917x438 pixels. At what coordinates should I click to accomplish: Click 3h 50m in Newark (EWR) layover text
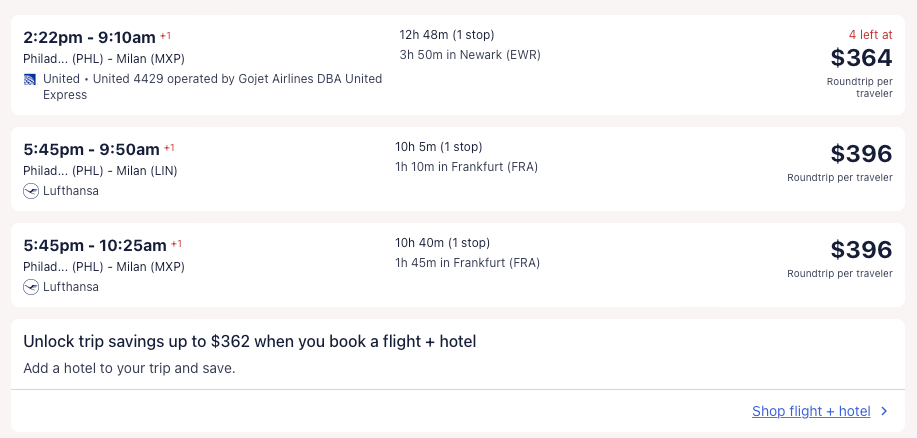coord(469,55)
